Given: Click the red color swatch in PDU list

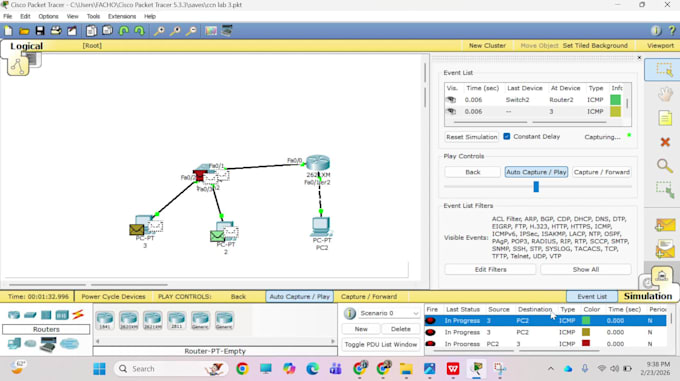Looking at the screenshot, I should click(586, 344).
